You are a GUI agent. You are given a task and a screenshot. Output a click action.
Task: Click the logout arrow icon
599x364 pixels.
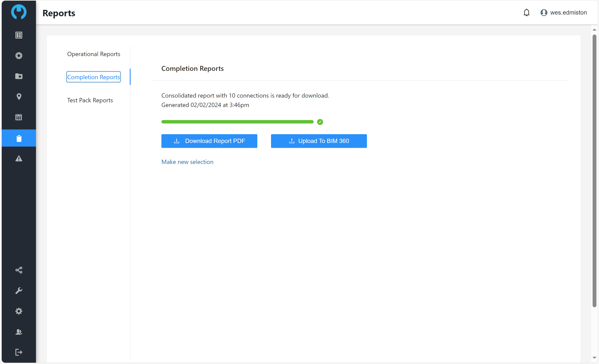[x=19, y=352]
